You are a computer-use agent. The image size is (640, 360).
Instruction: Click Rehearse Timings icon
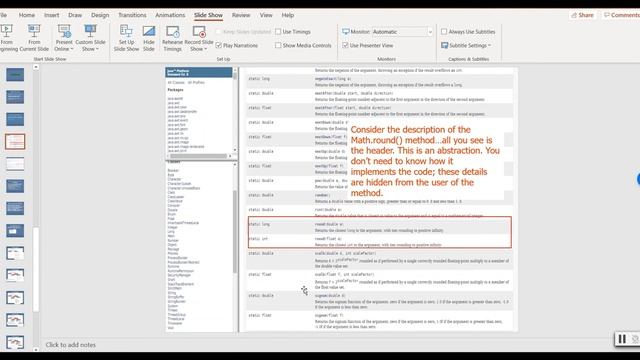point(172,32)
